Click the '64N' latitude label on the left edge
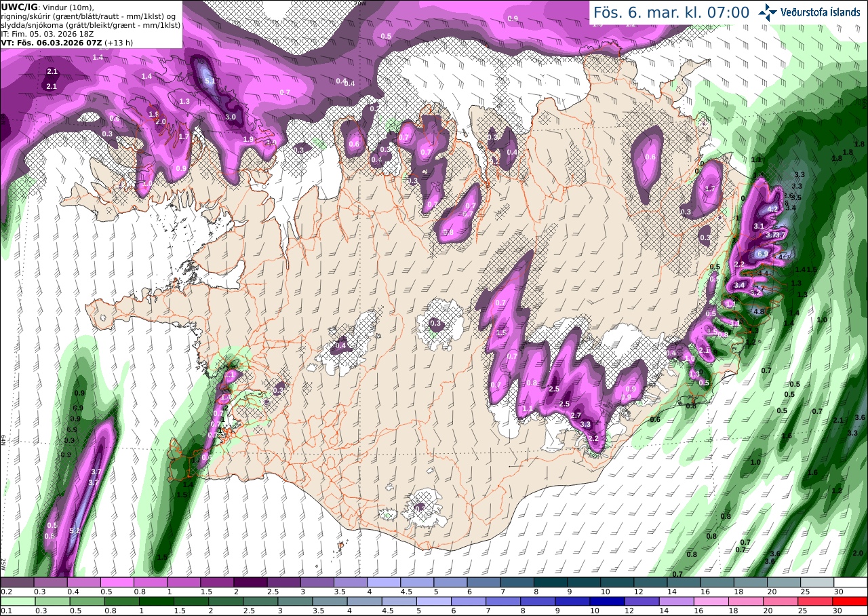The image size is (868, 616). 3,440
